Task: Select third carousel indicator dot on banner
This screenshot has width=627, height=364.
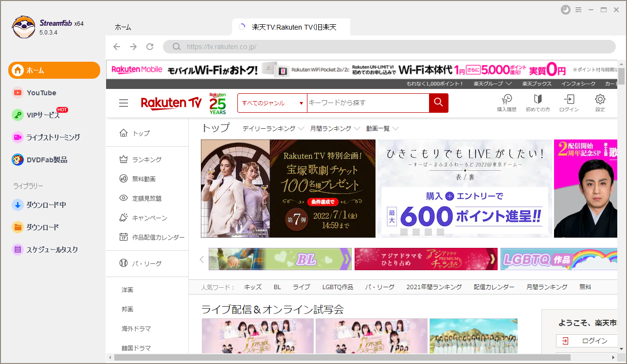Action: [428, 232]
